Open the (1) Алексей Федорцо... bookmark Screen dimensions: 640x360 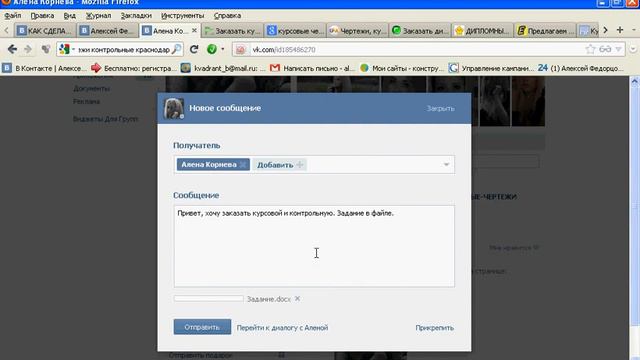tap(581, 68)
